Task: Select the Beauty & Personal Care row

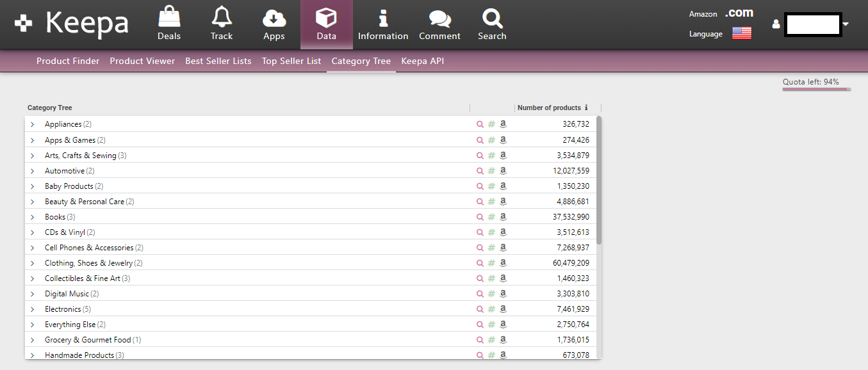Action: click(311, 201)
